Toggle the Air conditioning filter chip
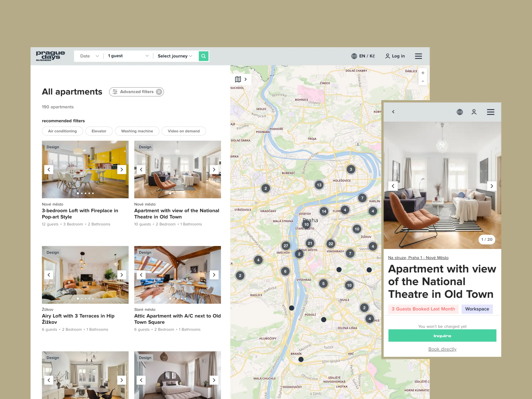Screen dimensions: 532x399 click(x=62, y=131)
